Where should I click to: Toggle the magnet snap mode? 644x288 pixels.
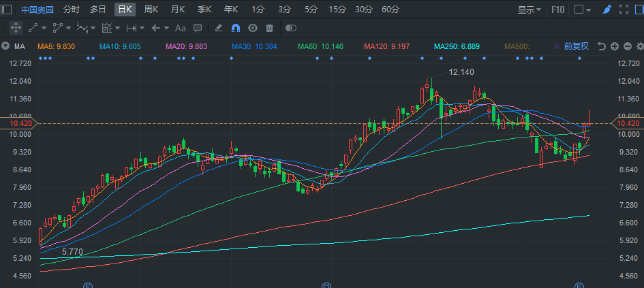[236, 28]
